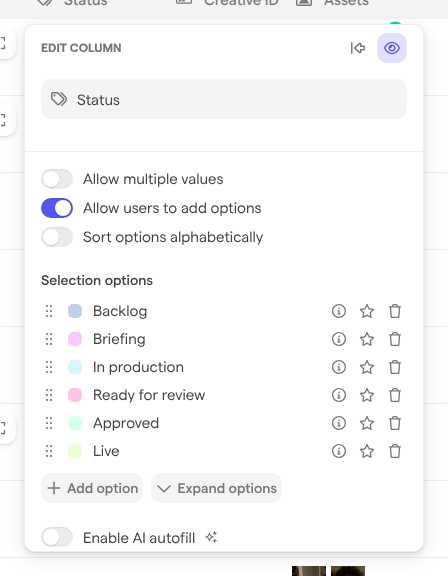Collapse the Edit Column panel arrow icon
Image resolution: width=448 pixels, height=576 pixels.
tap(358, 48)
